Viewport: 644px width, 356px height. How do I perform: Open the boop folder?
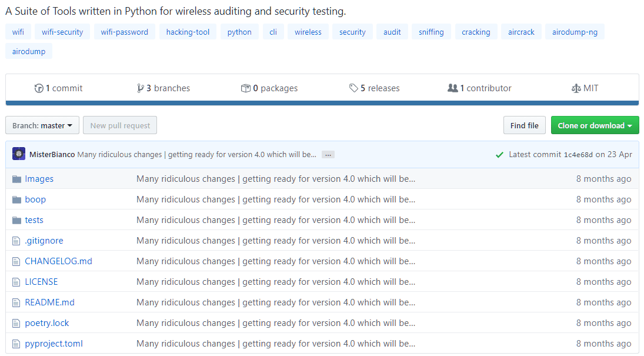[x=35, y=199]
